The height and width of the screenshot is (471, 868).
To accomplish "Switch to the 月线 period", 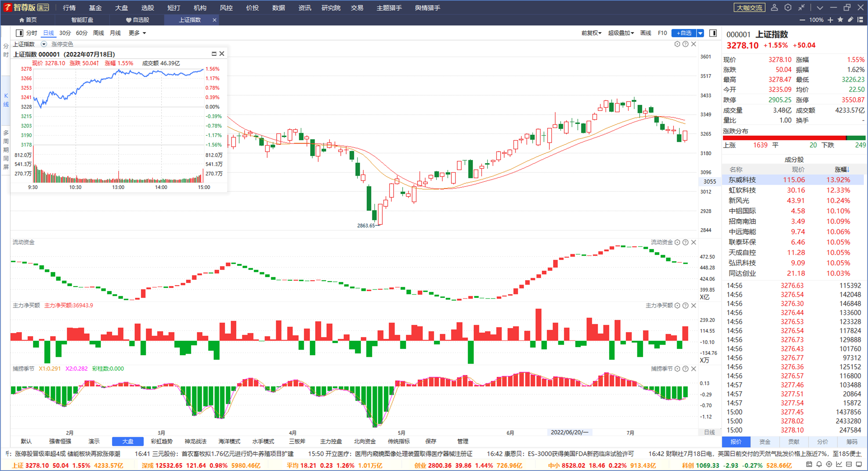I will click(x=115, y=33).
